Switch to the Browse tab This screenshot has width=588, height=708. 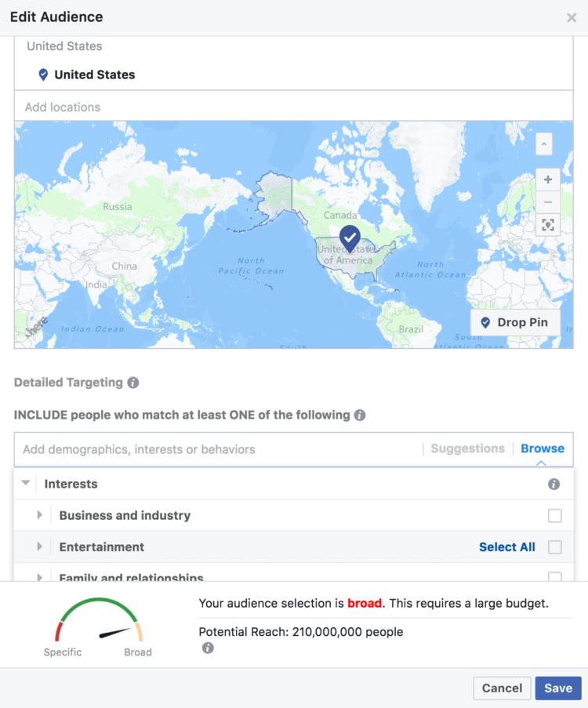[x=543, y=448]
